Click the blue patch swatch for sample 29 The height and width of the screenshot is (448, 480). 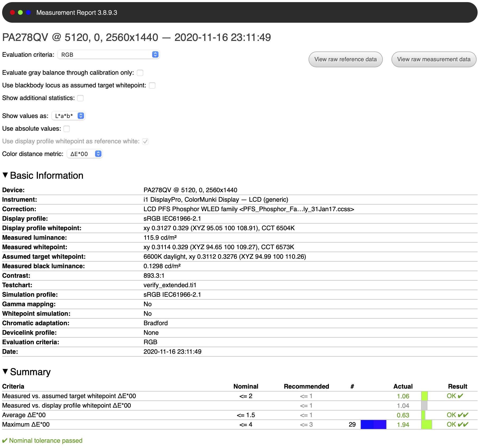[x=373, y=425]
